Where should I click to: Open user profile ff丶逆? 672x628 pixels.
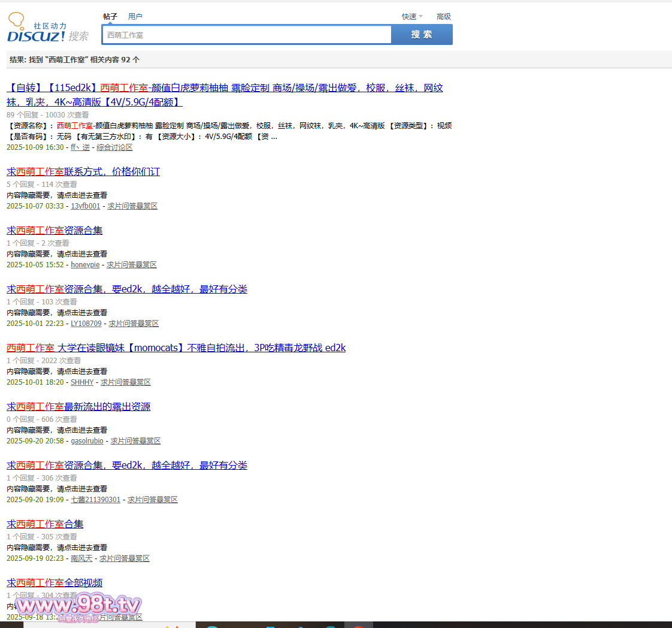pyautogui.click(x=80, y=147)
